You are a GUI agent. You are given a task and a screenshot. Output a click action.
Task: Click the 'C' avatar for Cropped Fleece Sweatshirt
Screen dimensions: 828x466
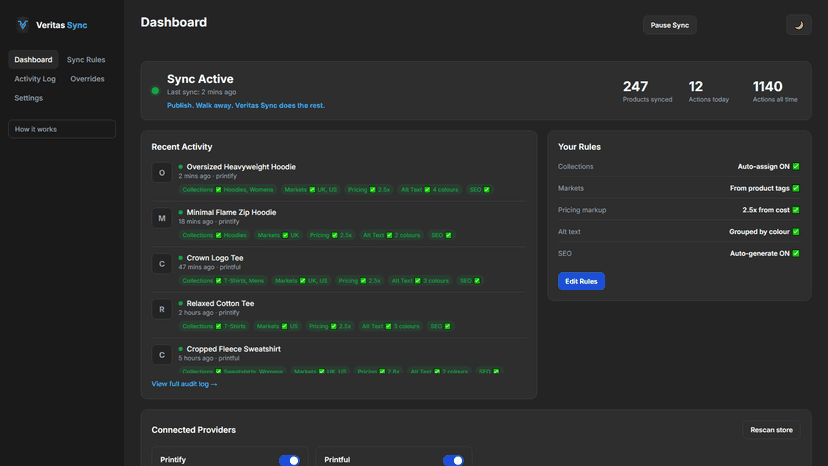point(162,355)
